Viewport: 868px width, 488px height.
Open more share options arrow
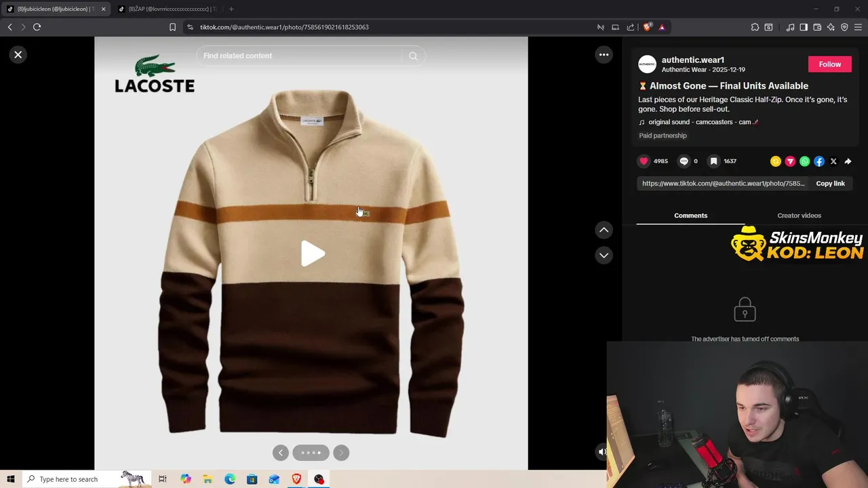tap(848, 161)
